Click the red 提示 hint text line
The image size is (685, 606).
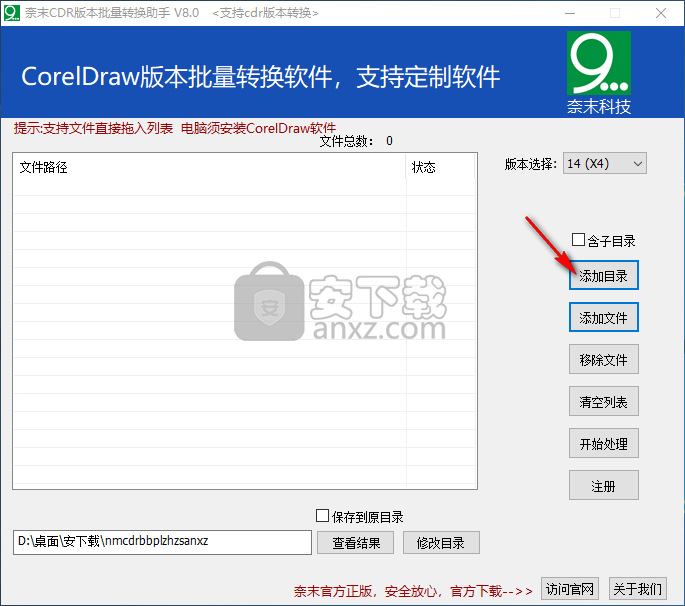[175, 128]
